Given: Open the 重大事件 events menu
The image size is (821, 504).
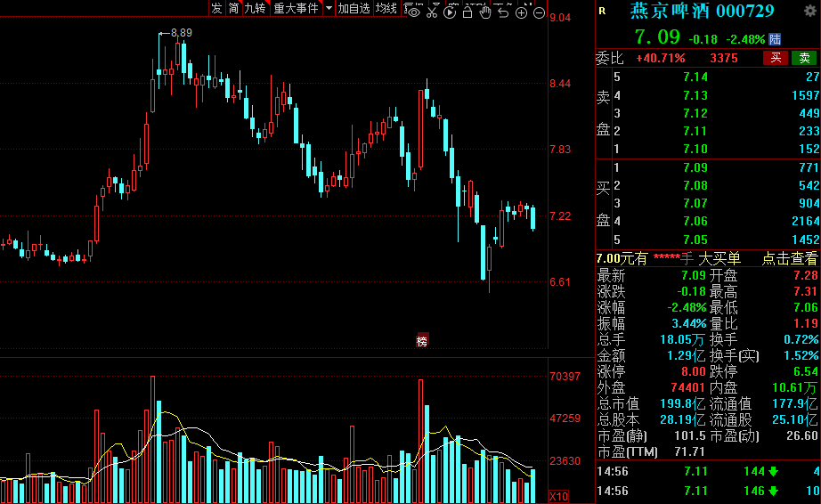Looking at the screenshot, I should pyautogui.click(x=296, y=8).
